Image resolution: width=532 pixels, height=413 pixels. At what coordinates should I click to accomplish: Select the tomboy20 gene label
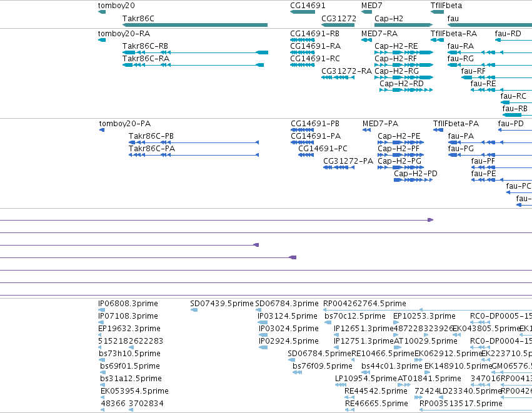116,6
